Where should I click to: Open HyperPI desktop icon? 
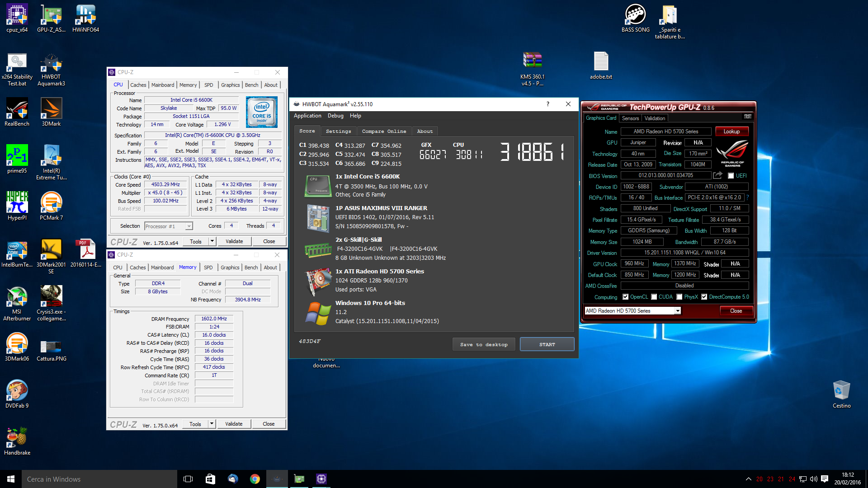pyautogui.click(x=17, y=206)
